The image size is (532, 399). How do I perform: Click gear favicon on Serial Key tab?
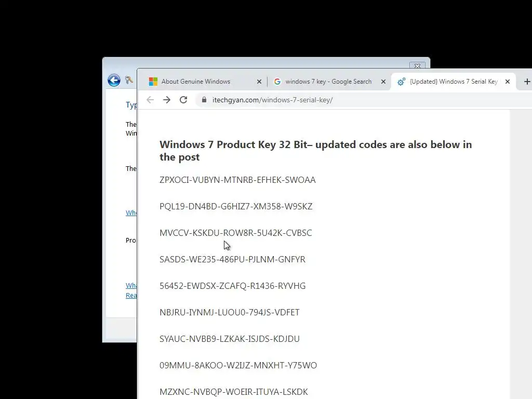[402, 82]
